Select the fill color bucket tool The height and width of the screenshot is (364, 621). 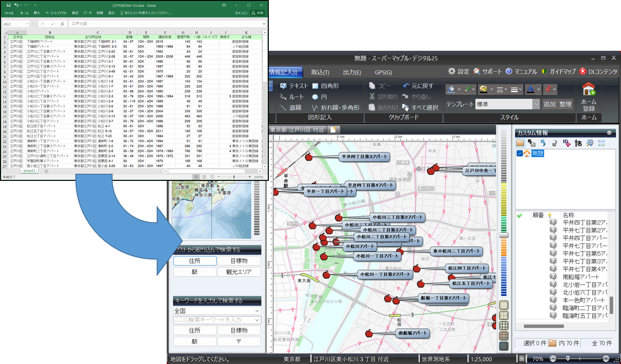451,90
